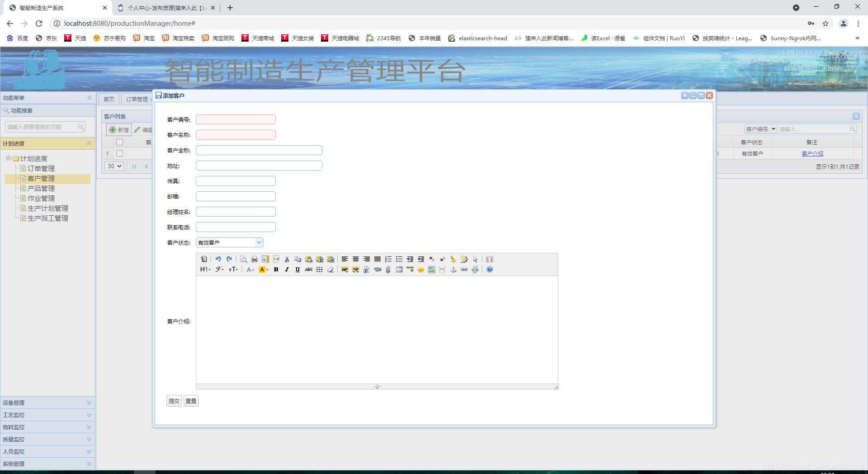Screen dimensions: 868x474
Task: Select the Print icon in the editor toolbar
Action: (254, 259)
